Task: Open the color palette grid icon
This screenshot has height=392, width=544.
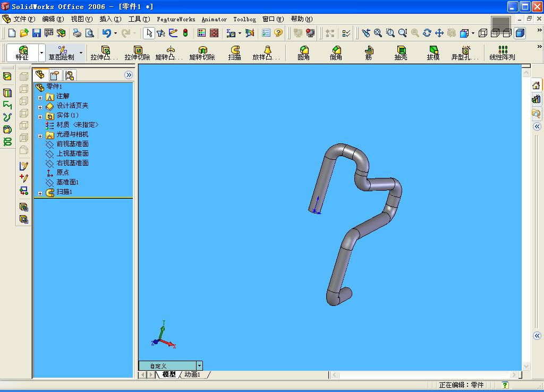Action: click(x=202, y=33)
